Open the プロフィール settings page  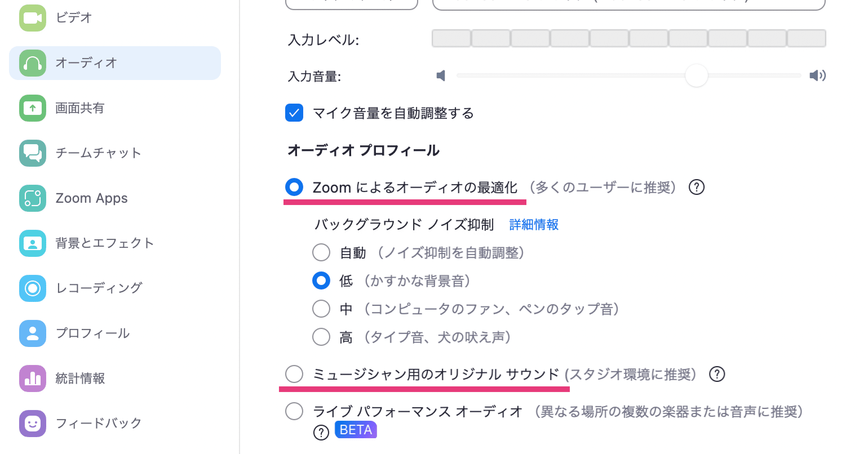92,333
